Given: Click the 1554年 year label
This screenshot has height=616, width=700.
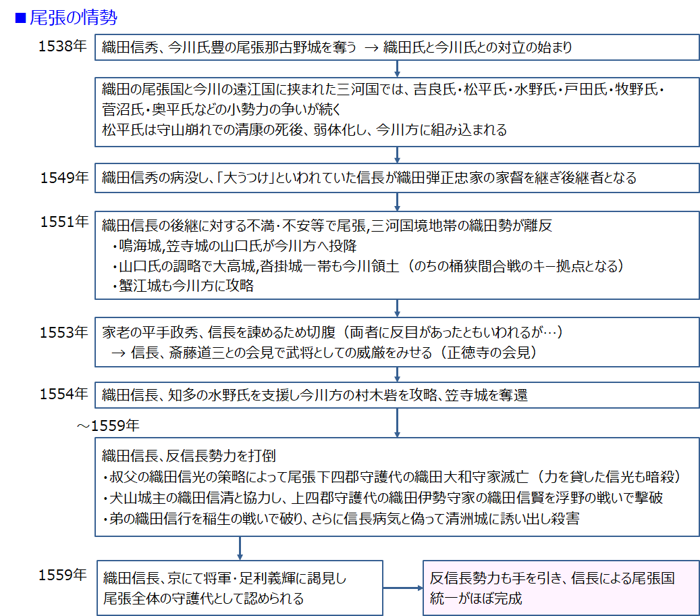Looking at the screenshot, I should pos(63,394).
